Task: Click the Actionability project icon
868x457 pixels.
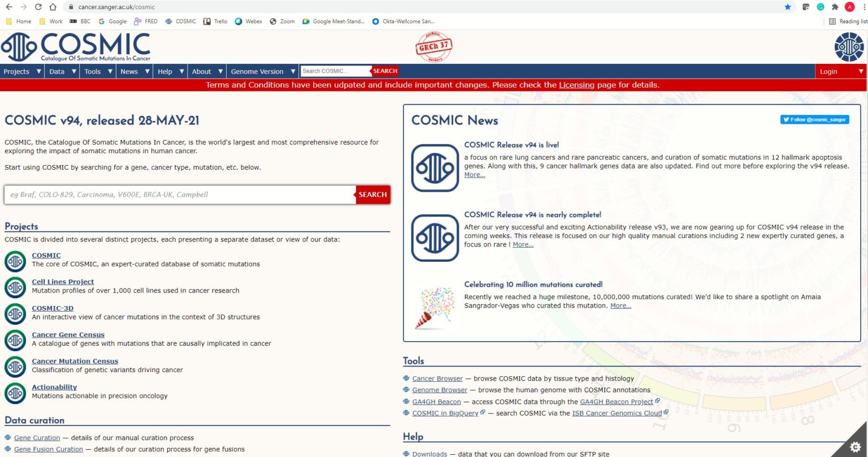Action: [15, 393]
